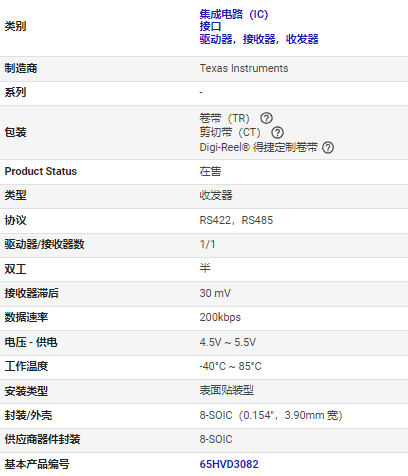Viewport: 408px width, 476px height.
Task: Open base product number 65HVD3082 link
Action: tap(229, 464)
